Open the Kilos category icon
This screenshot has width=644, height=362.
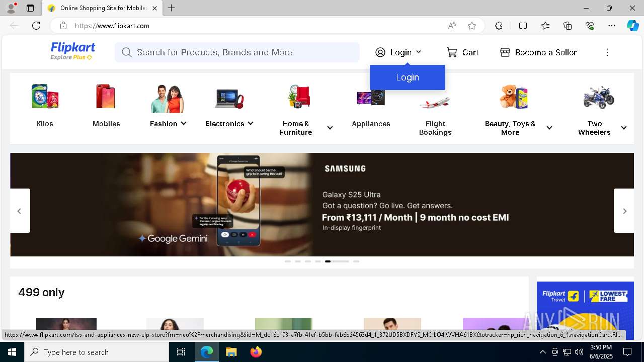coord(45,96)
